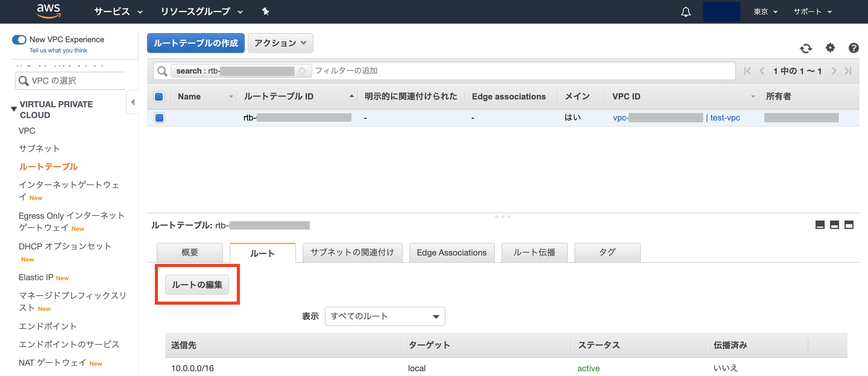
Task: Click the magnifier icon in the filter bar
Action: pos(162,71)
